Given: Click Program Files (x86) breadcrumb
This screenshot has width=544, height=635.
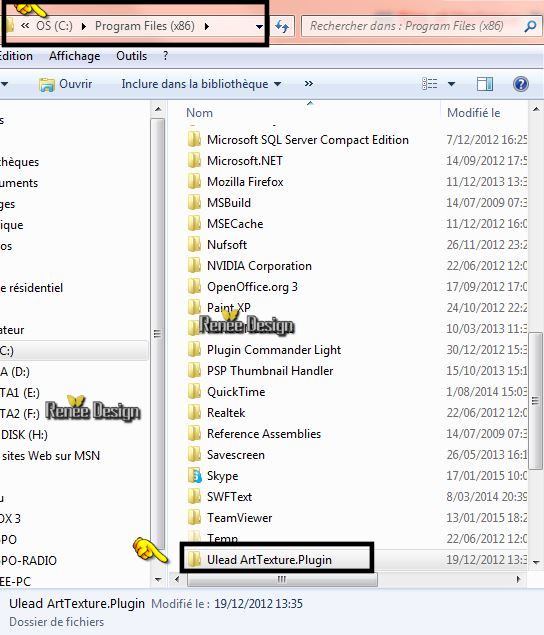Looking at the screenshot, I should point(145,26).
